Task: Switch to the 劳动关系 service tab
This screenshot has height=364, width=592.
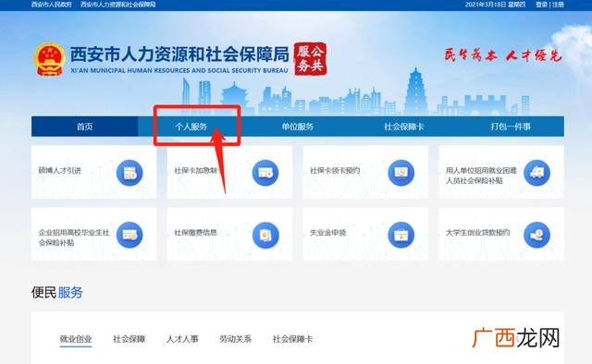Action: pos(236,339)
